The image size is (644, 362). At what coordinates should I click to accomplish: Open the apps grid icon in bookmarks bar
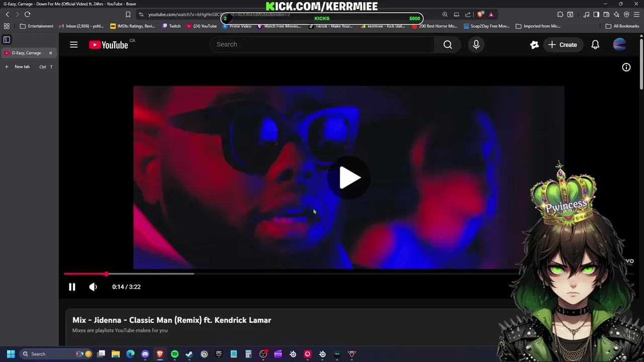coord(7,26)
